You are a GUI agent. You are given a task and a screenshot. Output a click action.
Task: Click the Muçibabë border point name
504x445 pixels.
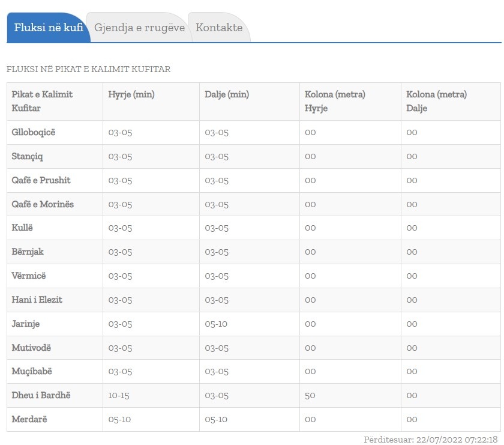32,371
